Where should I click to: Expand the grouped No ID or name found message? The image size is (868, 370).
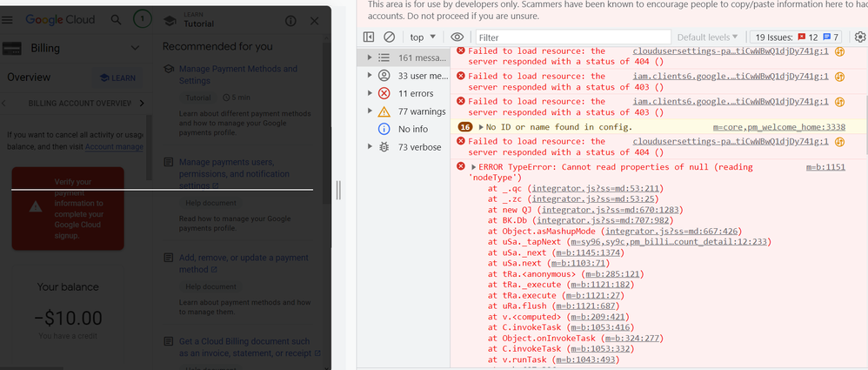point(481,127)
